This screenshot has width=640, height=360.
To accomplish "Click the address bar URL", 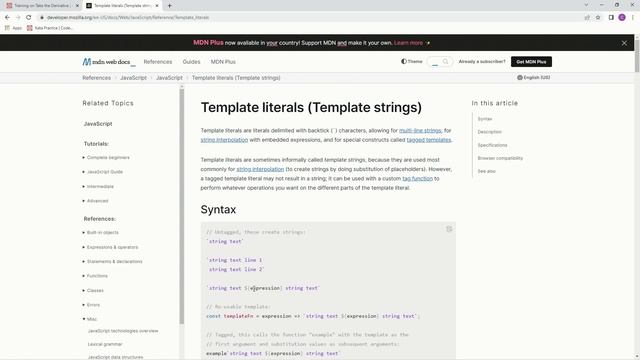I will pos(128,18).
